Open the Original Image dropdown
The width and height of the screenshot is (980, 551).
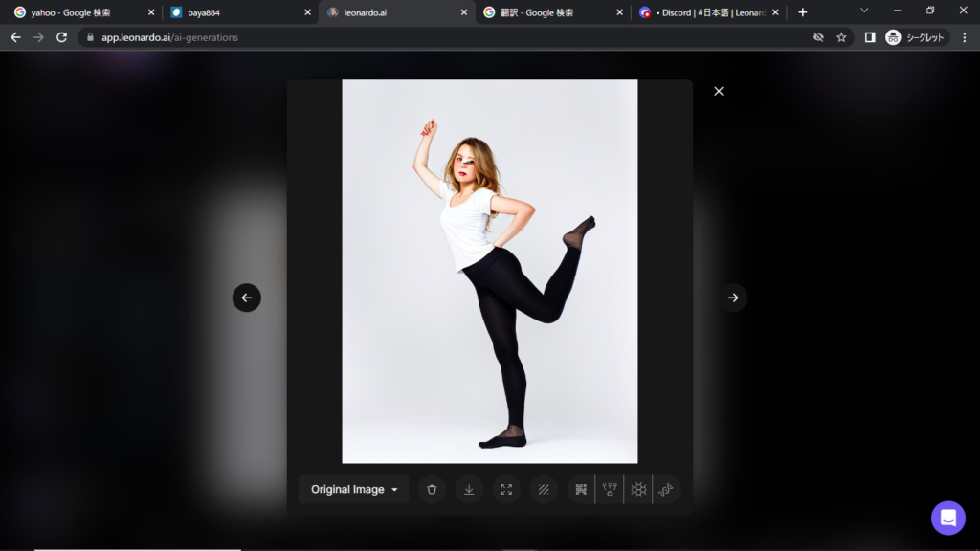tap(353, 489)
